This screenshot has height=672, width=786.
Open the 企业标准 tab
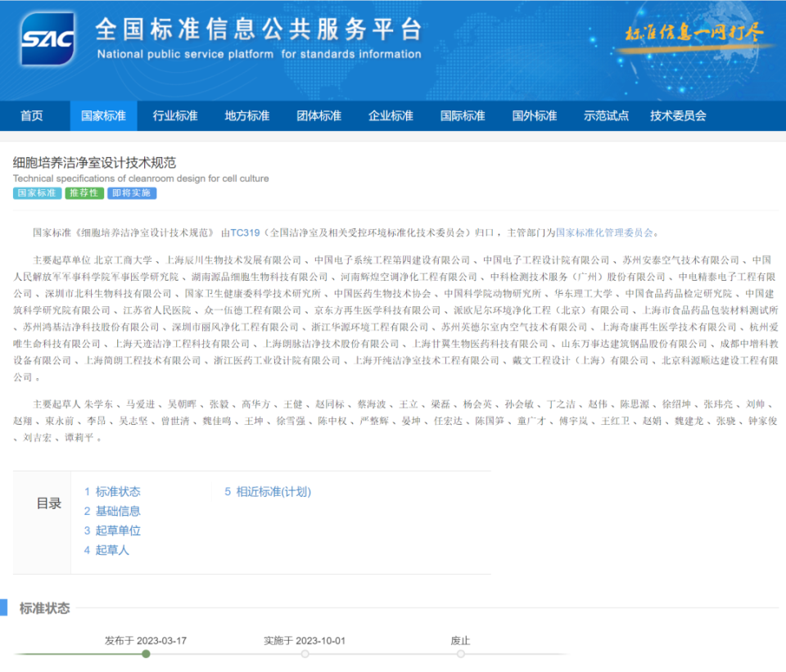391,115
